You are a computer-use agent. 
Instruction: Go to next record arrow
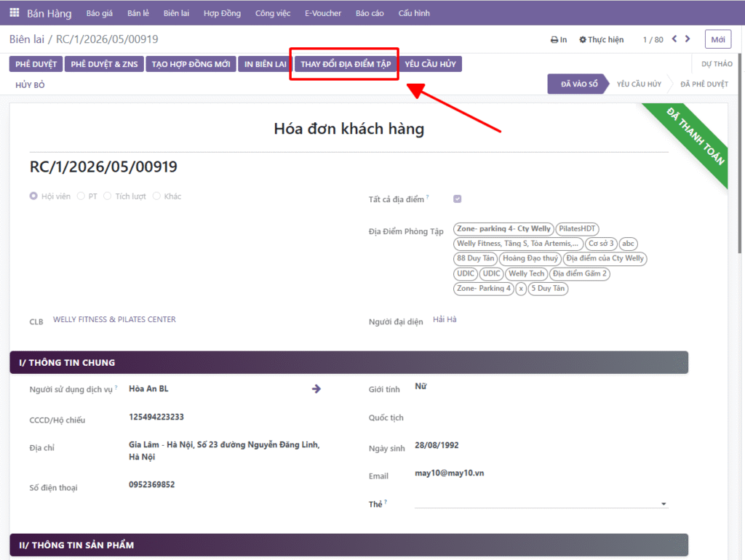point(688,39)
